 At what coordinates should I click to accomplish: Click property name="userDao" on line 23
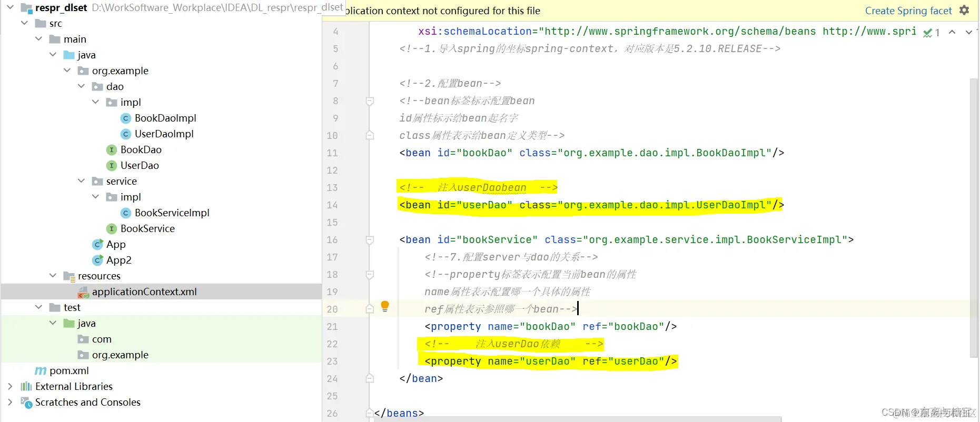coord(551,361)
